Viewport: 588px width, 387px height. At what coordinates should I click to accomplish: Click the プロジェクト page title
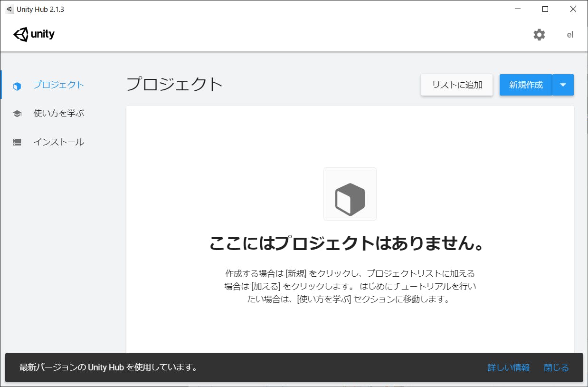pos(175,84)
